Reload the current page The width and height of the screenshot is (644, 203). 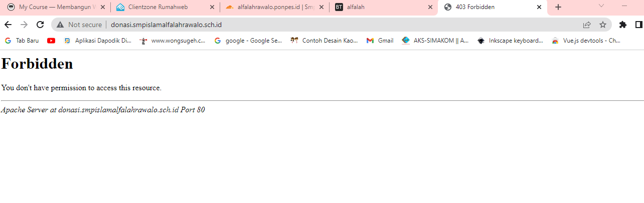40,25
